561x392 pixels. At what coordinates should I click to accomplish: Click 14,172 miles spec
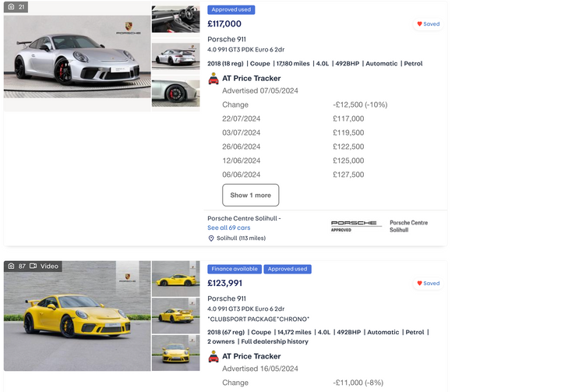click(x=295, y=332)
